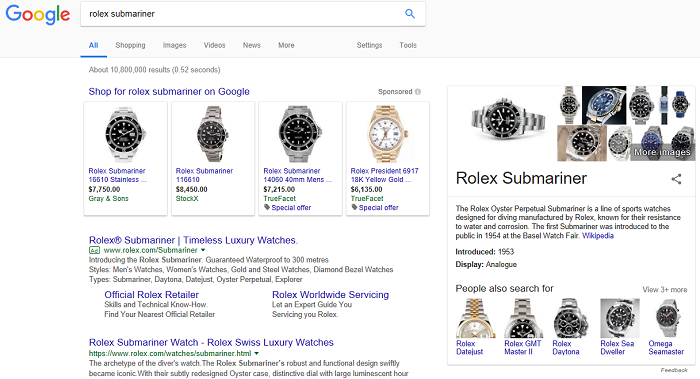Click the $7,215.00 TrueFacet watch image
700x379 pixels.
300,134
